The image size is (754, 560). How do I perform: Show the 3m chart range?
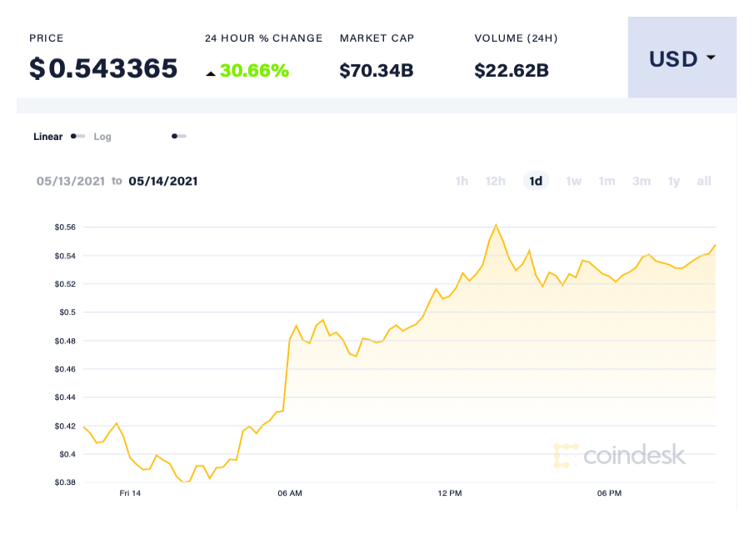(x=641, y=181)
